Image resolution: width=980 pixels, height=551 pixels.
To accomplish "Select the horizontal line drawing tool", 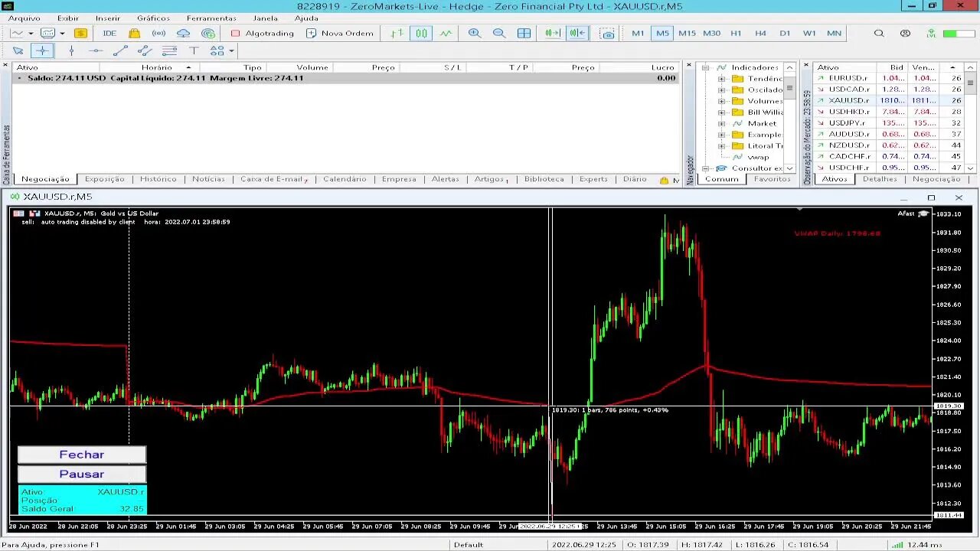I will (96, 51).
